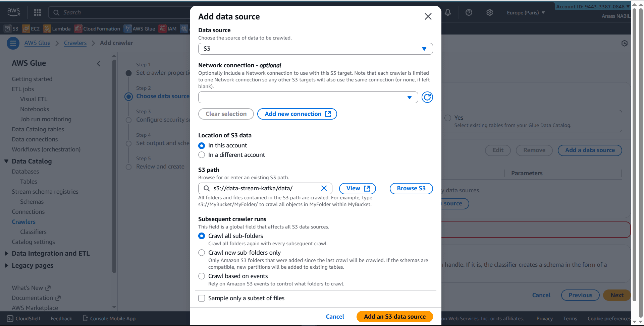Screen dimensions: 644x326
Task: Open the help question mark icon
Action: pos(469,12)
